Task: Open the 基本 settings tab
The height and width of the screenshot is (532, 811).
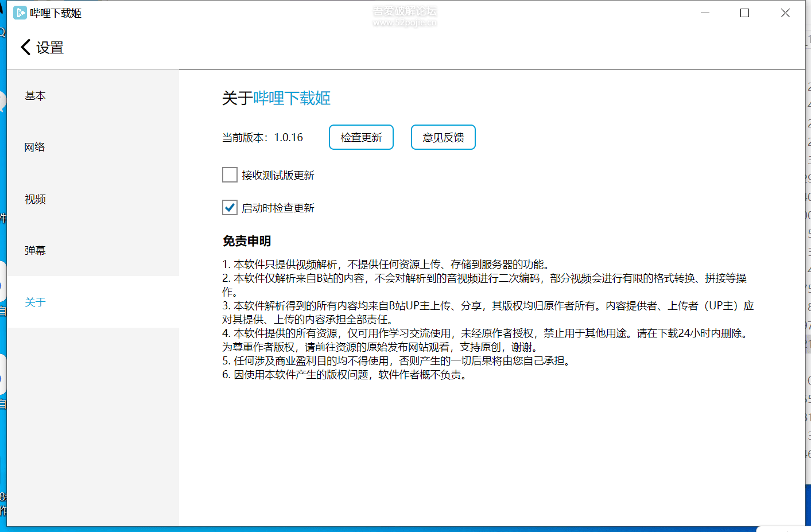Action: coord(93,96)
